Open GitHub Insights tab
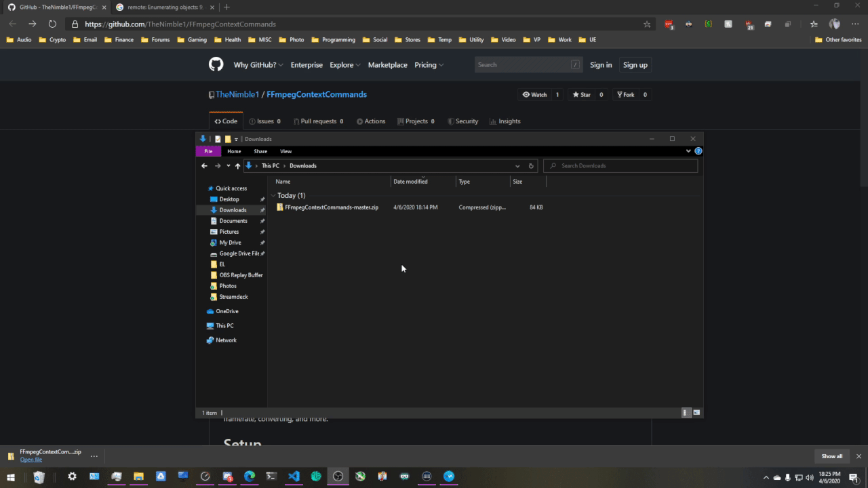The height and width of the screenshot is (488, 868). click(505, 121)
